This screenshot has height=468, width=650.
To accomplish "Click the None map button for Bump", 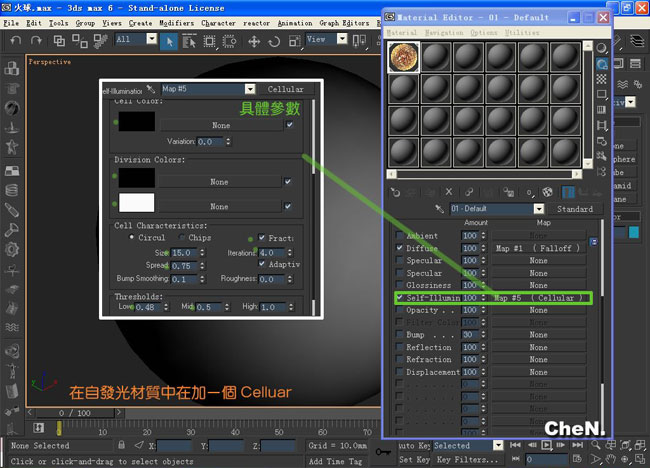I will pos(538,335).
